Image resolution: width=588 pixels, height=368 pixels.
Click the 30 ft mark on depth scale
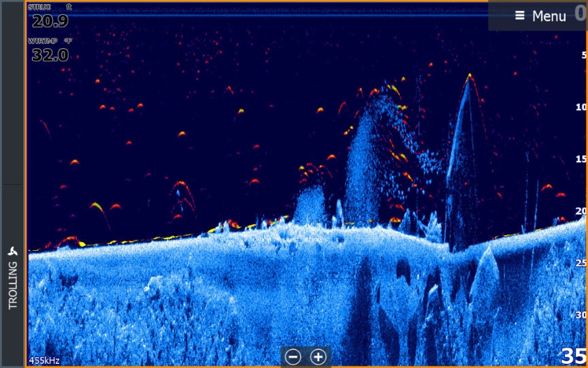pos(581,314)
